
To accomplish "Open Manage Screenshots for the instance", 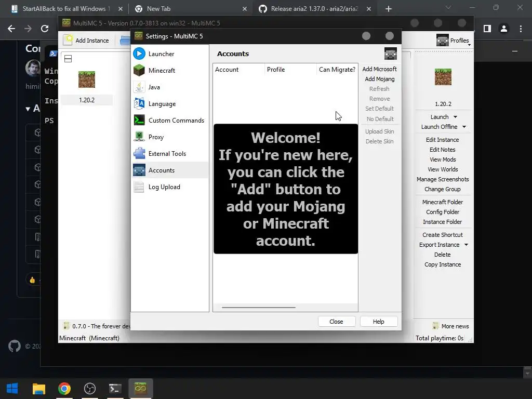I will 443,179.
